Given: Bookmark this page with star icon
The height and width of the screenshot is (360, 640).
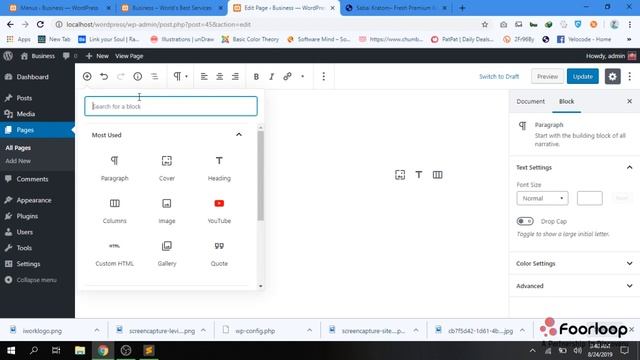Looking at the screenshot, I should tap(484, 24).
